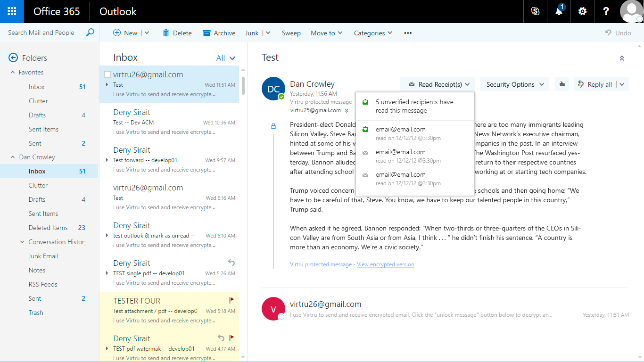Click the Undo arrow icon
644x362 pixels.
(609, 33)
